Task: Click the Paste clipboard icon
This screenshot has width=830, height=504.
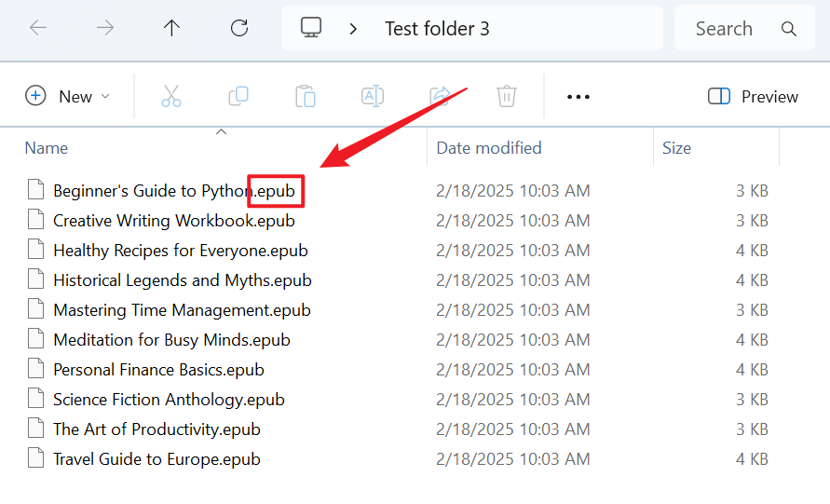Action: (x=306, y=96)
